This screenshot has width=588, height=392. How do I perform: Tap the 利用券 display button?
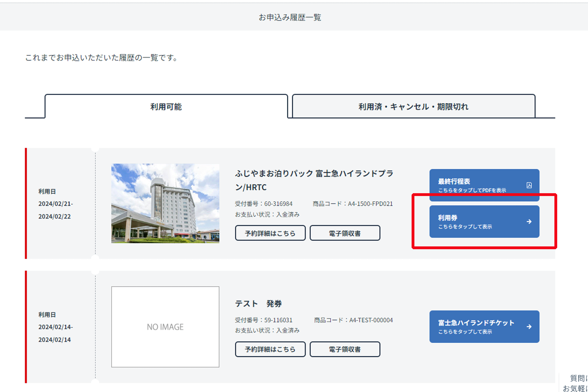coord(484,221)
